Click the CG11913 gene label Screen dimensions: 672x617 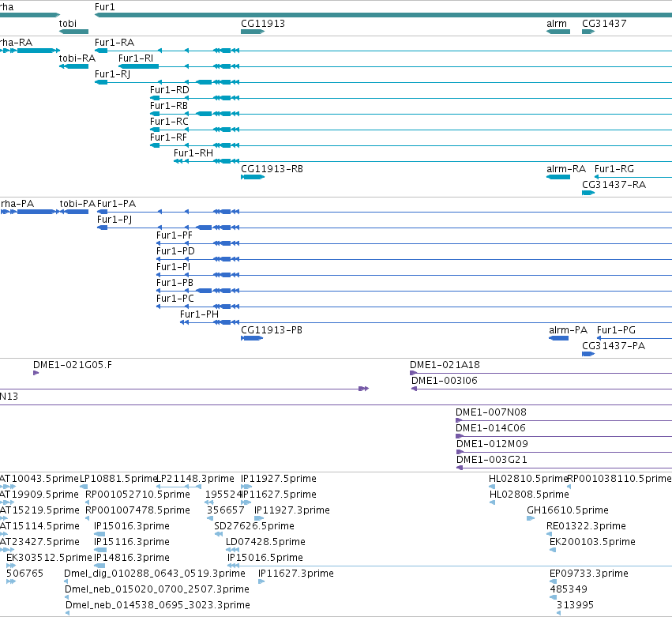click(x=263, y=24)
